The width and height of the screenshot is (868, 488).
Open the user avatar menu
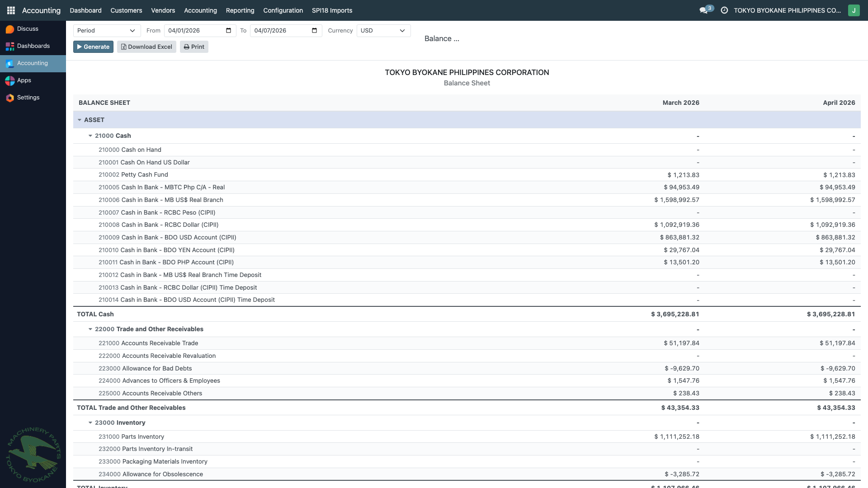854,10
